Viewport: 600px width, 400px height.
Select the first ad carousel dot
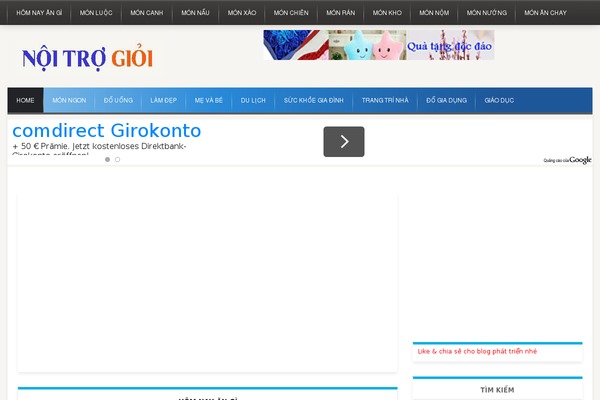pyautogui.click(x=108, y=159)
